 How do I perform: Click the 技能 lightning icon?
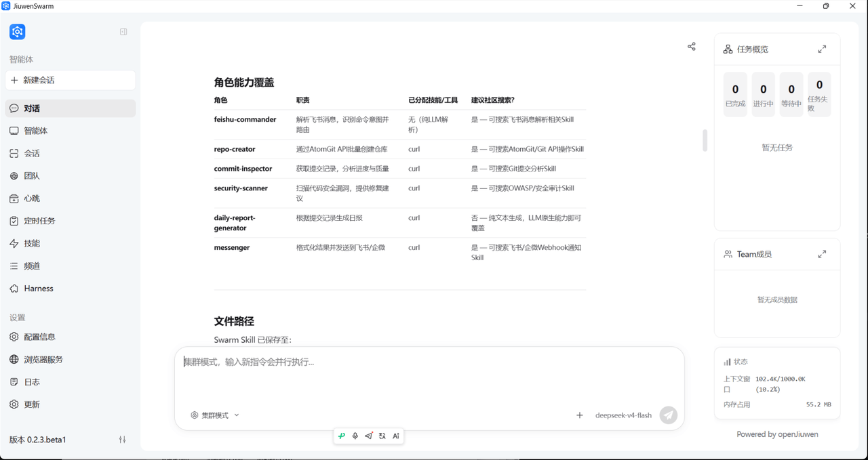[14, 243]
